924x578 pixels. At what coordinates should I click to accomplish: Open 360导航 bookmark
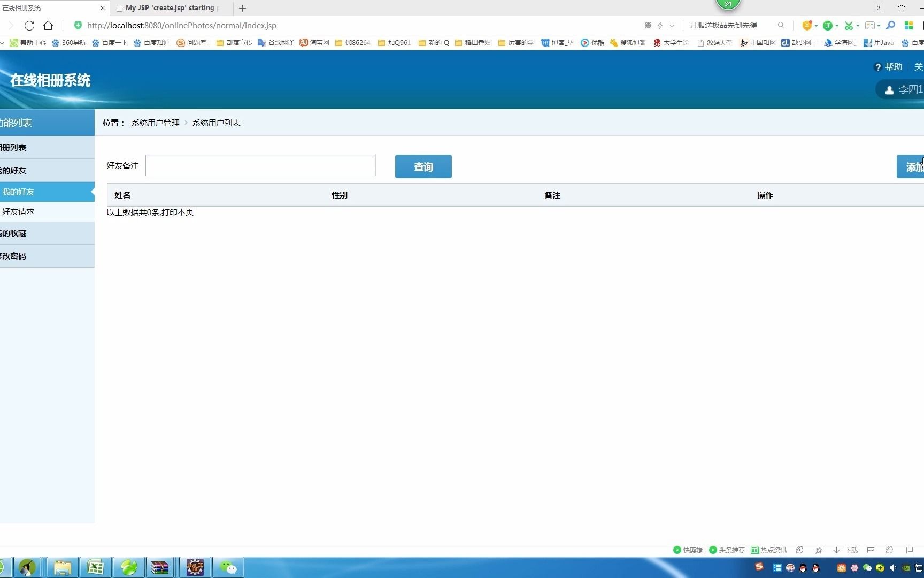point(69,42)
